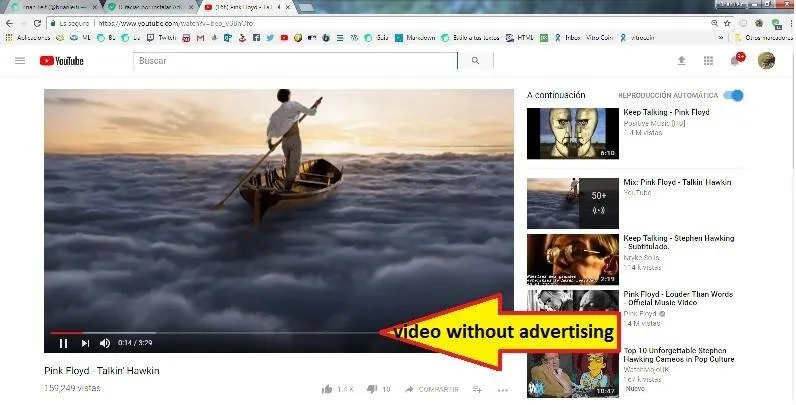Click the YouTube logo
The height and width of the screenshot is (405, 796).
61,61
